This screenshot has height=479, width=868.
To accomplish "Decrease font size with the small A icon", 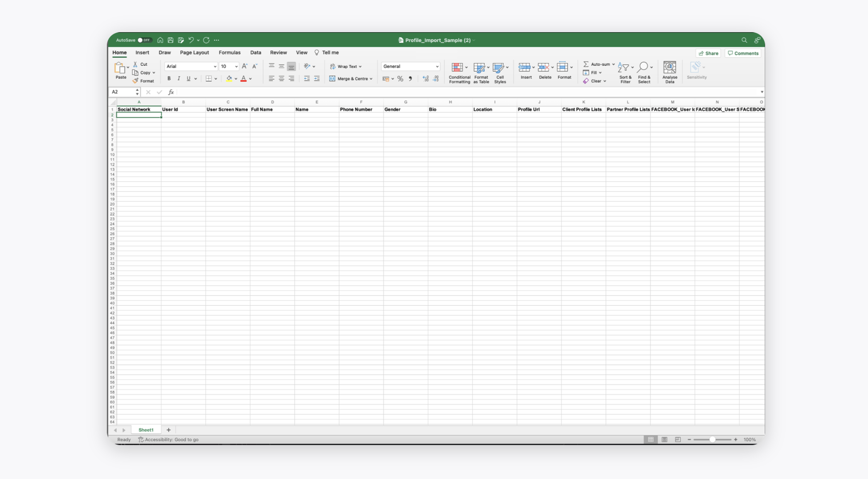I will coord(255,66).
